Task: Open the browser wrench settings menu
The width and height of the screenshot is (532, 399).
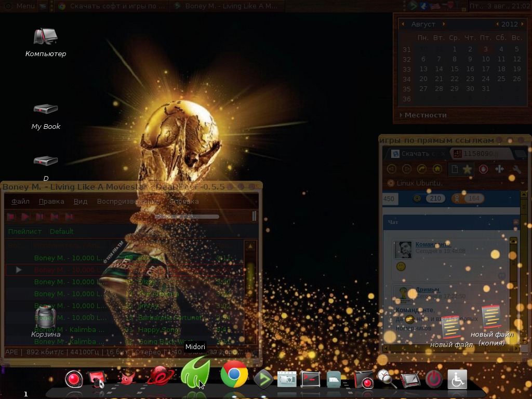Action: point(517,169)
